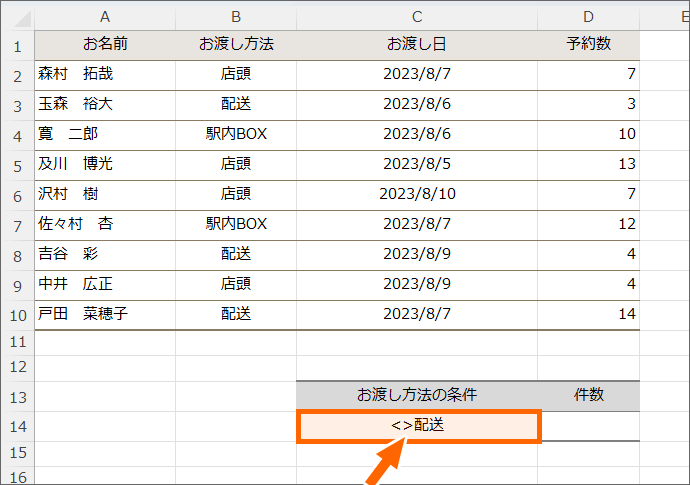Select column D header
This screenshot has width=690, height=485.
588,18
